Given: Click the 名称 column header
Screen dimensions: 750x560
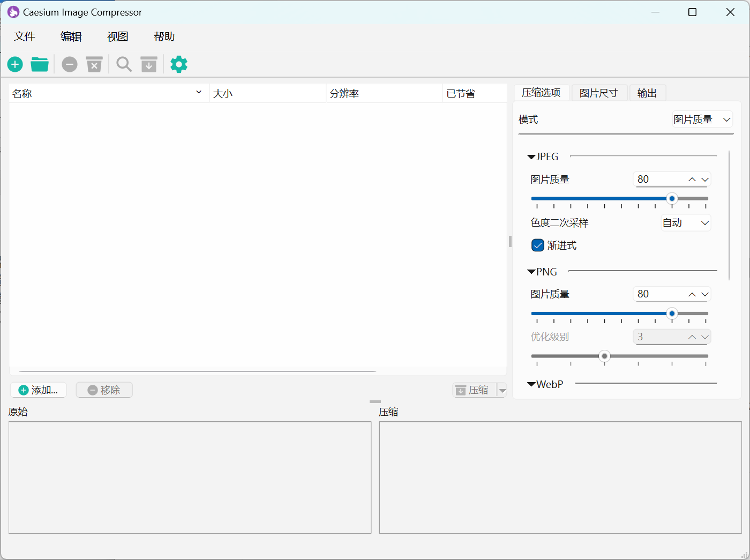Looking at the screenshot, I should [102, 94].
